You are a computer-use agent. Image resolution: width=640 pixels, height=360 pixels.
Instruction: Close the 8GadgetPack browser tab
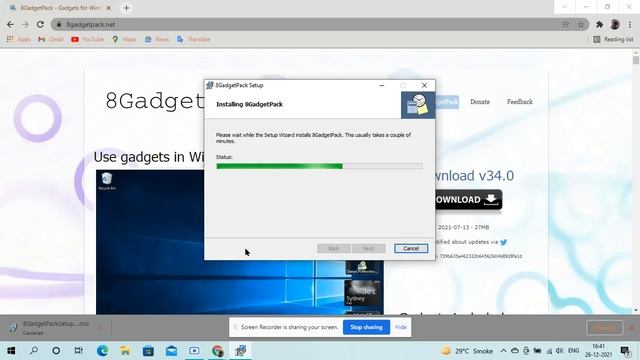pos(109,8)
